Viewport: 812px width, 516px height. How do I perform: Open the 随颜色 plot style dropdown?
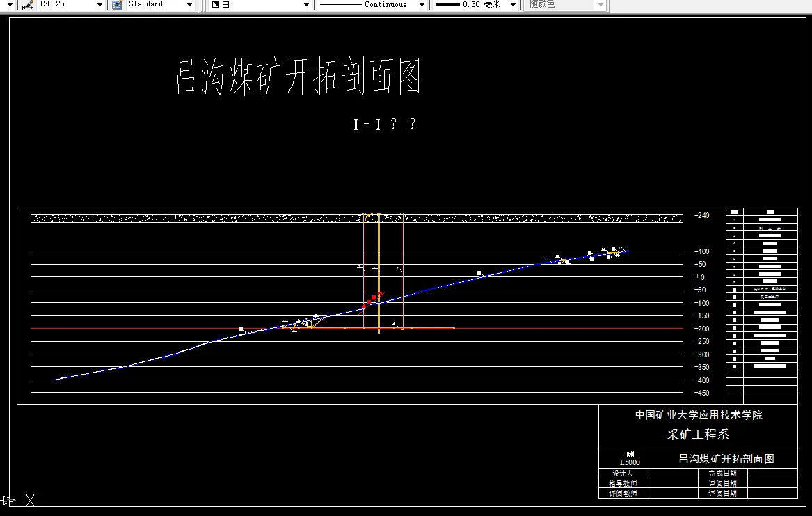point(600,5)
